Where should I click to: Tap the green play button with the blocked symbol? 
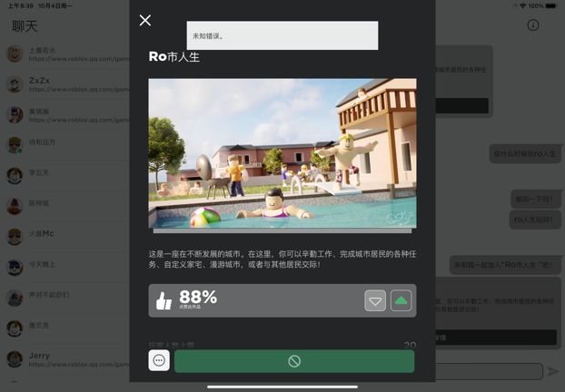(x=294, y=361)
